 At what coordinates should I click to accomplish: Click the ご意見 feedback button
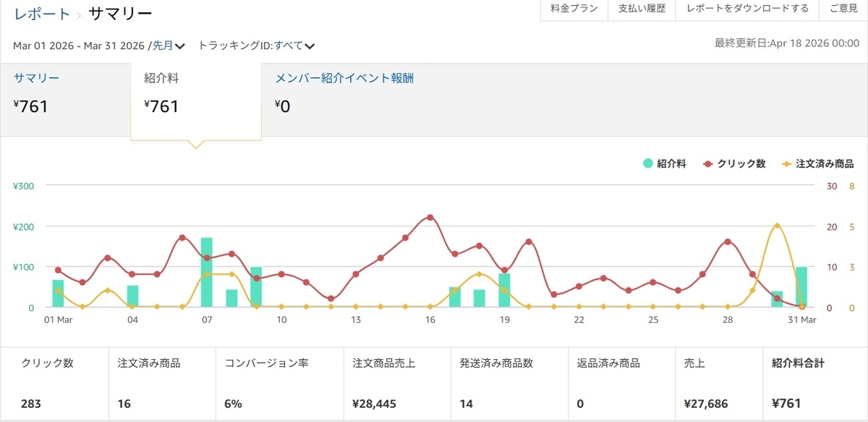pos(843,9)
